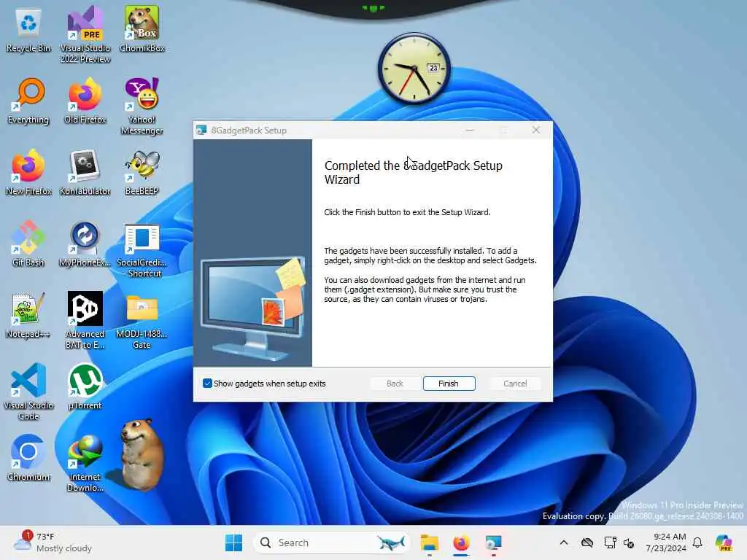Select Visual Studio 2022 Preview shortcut
This screenshot has height=560, width=747.
pos(85,34)
